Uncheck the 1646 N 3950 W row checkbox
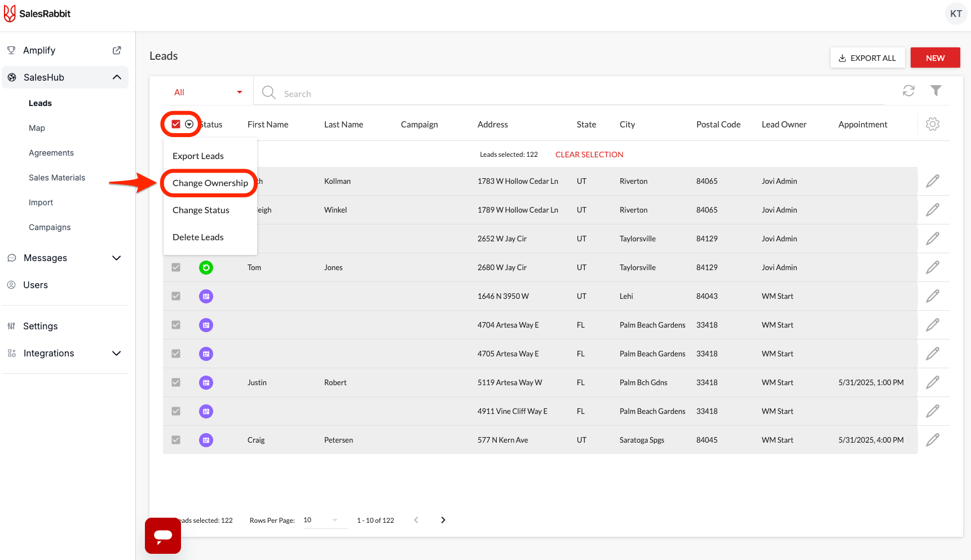This screenshot has height=560, width=971. click(x=176, y=296)
